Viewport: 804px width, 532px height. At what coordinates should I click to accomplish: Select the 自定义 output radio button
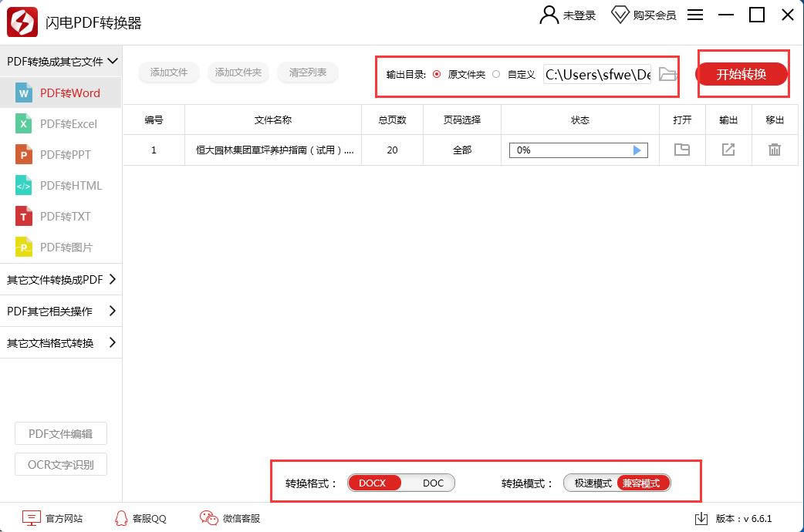496,74
